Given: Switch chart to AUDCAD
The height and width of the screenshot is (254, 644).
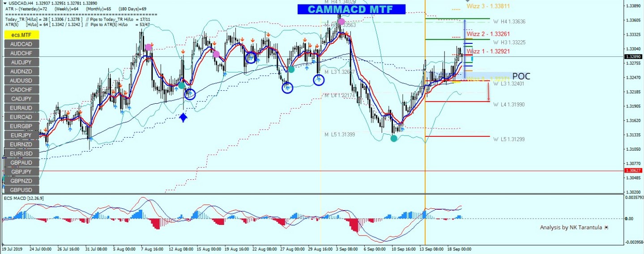Looking at the screenshot, I should tap(21, 44).
